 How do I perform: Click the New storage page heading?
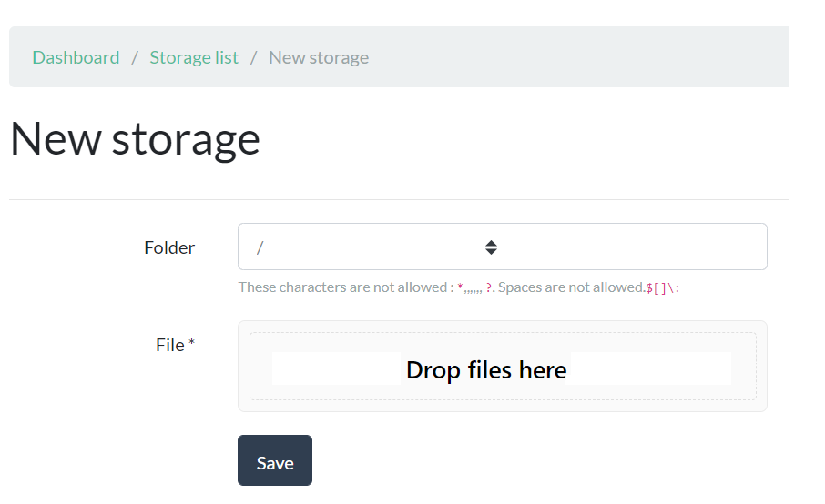click(x=135, y=140)
